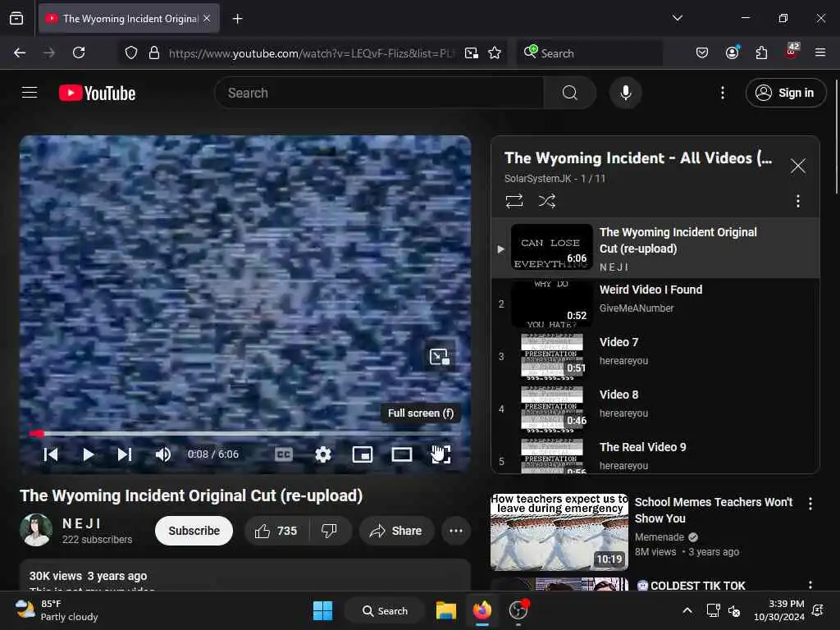
Task: Enter full screen mode
Action: (441, 454)
